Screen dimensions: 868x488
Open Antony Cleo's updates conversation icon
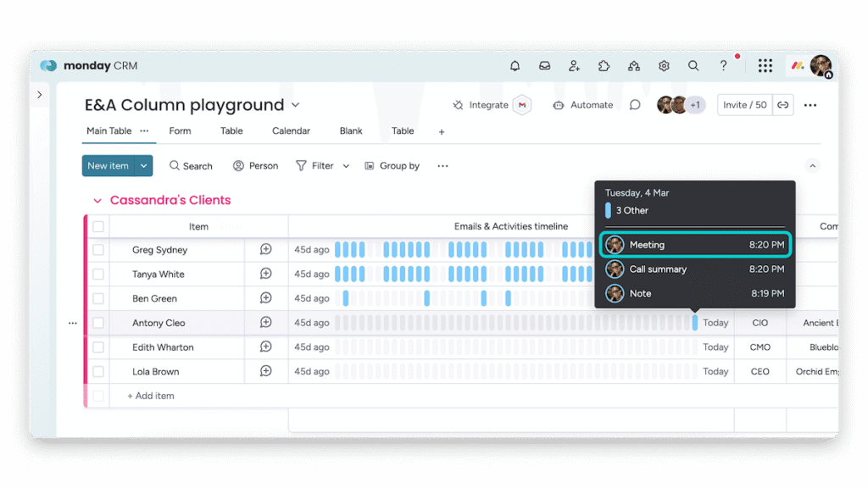pyautogui.click(x=265, y=323)
